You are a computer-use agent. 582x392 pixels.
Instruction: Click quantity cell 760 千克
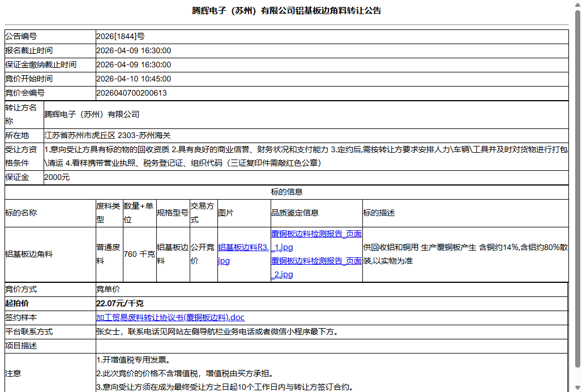(139, 255)
